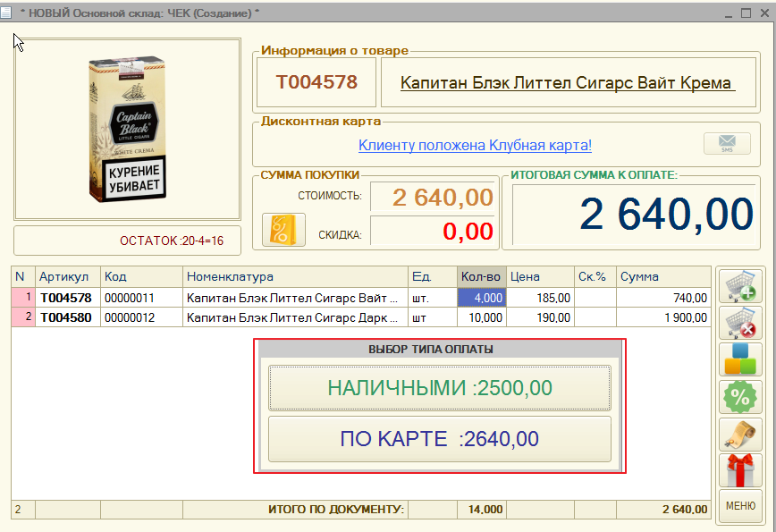Click code cell 00000012
Viewport: 776px width, 532px height.
coord(141,317)
